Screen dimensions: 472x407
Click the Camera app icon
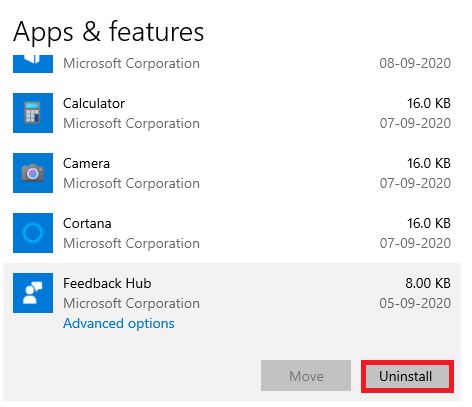click(x=33, y=173)
